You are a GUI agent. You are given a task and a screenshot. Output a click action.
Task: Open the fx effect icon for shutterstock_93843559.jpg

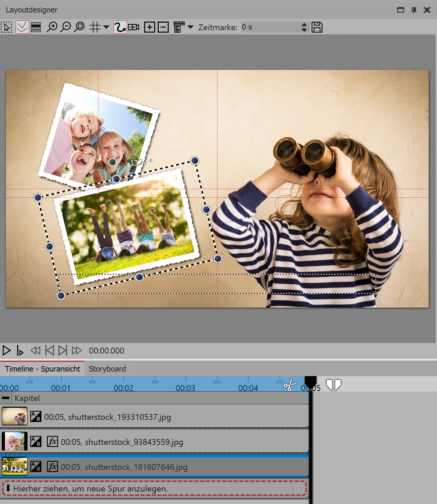point(52,442)
